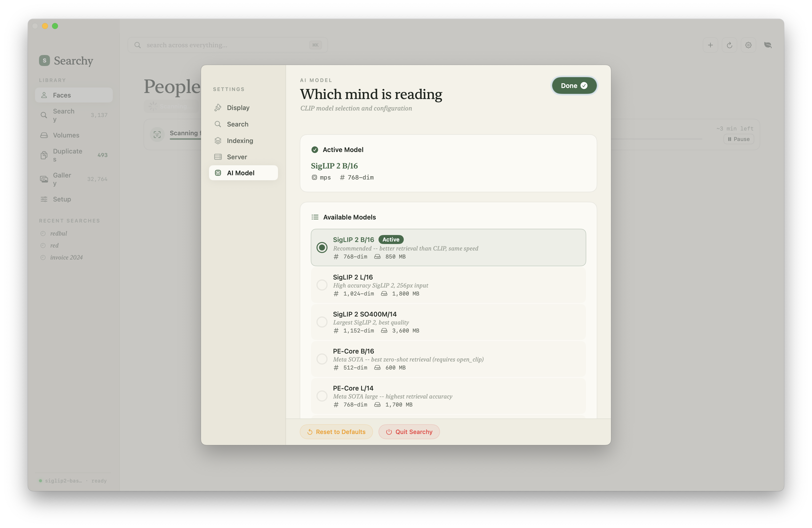
Task: Click Quit Searchy button
Action: 409,432
